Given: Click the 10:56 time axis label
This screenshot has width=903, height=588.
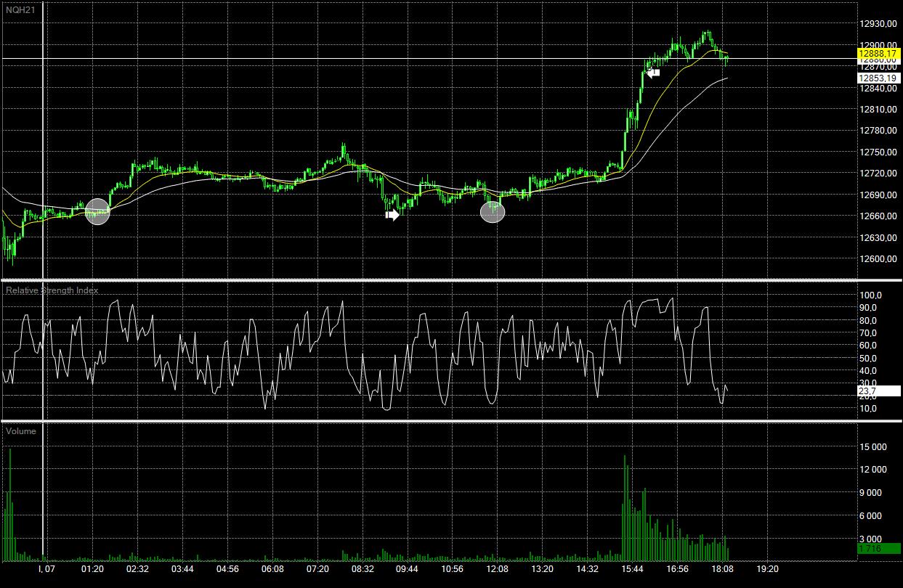Looking at the screenshot, I should pyautogui.click(x=453, y=570).
